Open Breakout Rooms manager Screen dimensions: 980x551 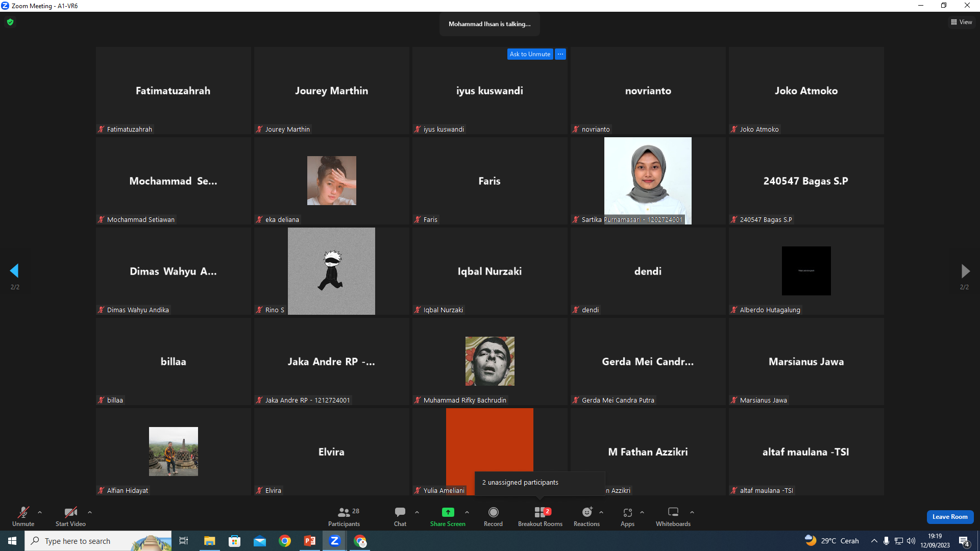pyautogui.click(x=540, y=516)
